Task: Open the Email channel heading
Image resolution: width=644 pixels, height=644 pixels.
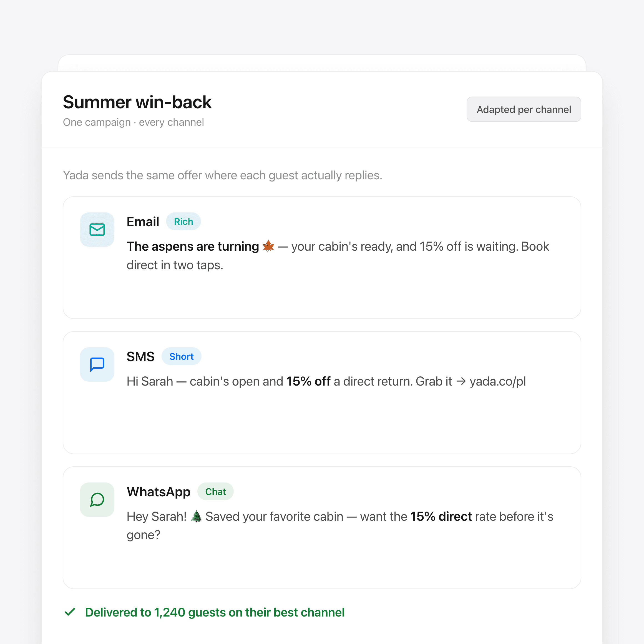Action: coord(143,222)
